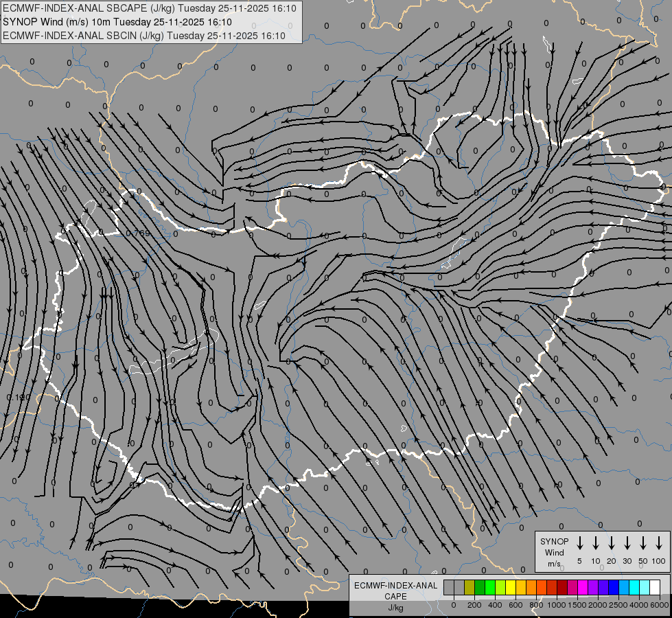Screen dimensions: 672x618
Task: Click the wind arrow above the 10 label
Action: [596, 542]
